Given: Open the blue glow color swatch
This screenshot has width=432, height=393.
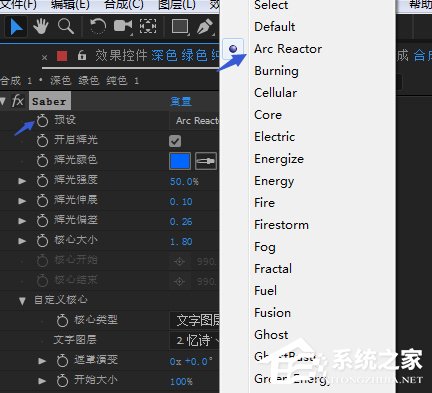Looking at the screenshot, I should pos(180,161).
